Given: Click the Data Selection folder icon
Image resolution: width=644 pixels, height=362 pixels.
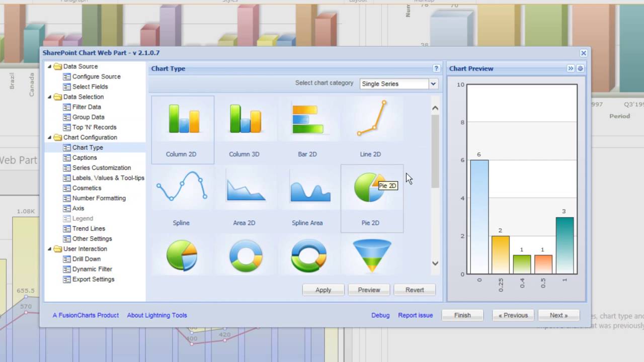Looking at the screenshot, I should pyautogui.click(x=57, y=97).
